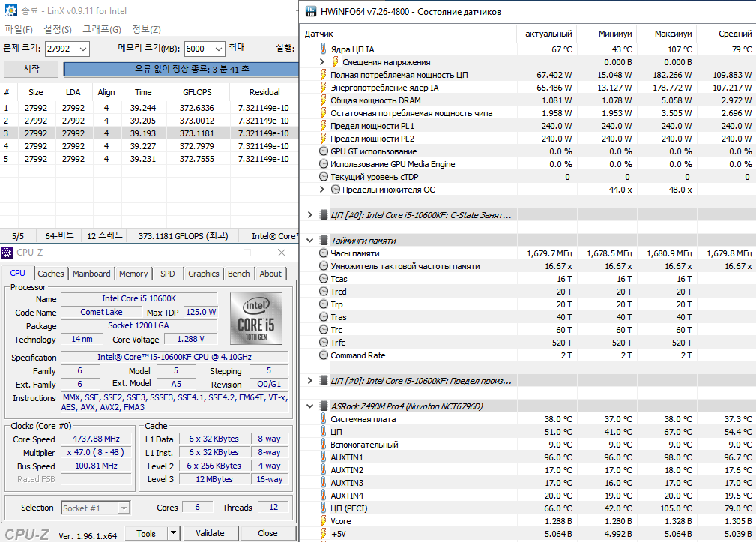Click the gauge icon beside GPU GT использование
The height and width of the screenshot is (542, 756).
324,151
